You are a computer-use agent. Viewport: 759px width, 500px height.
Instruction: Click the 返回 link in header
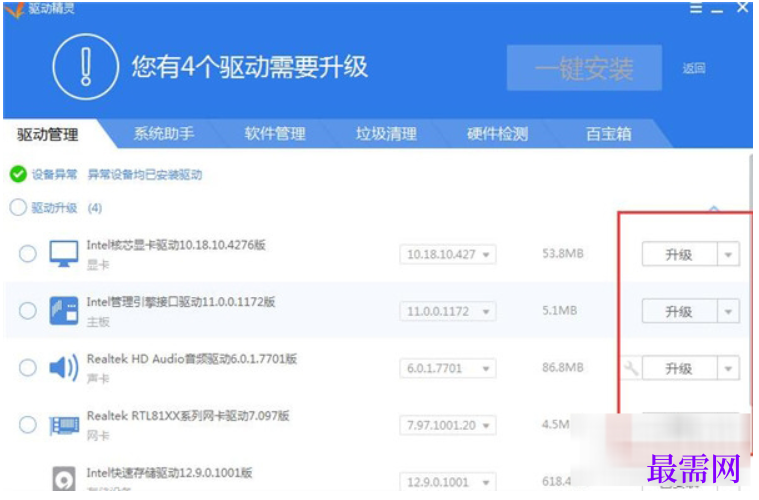click(x=694, y=69)
